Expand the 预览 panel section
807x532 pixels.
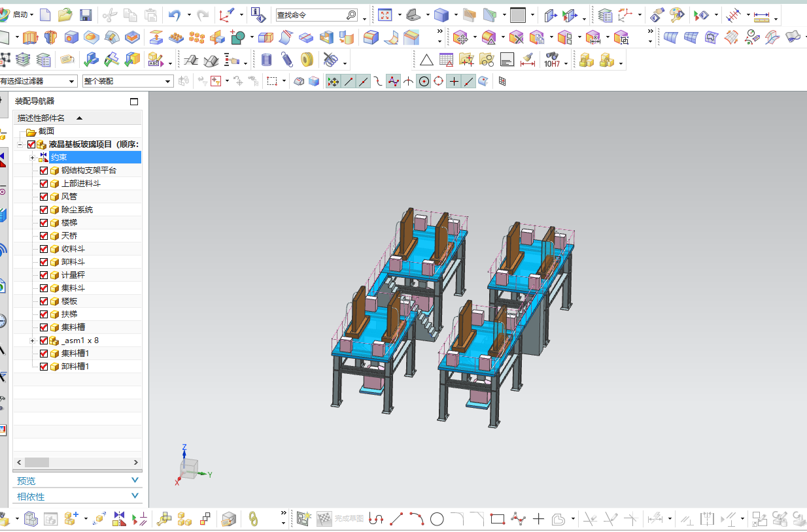click(x=77, y=480)
